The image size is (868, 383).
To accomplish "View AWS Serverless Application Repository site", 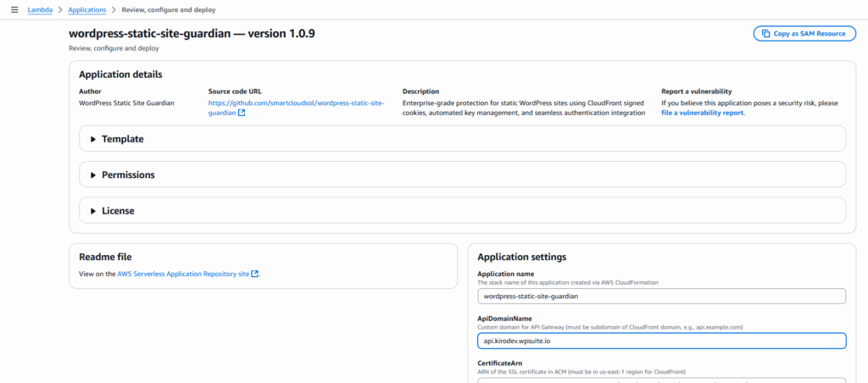I will tap(183, 274).
